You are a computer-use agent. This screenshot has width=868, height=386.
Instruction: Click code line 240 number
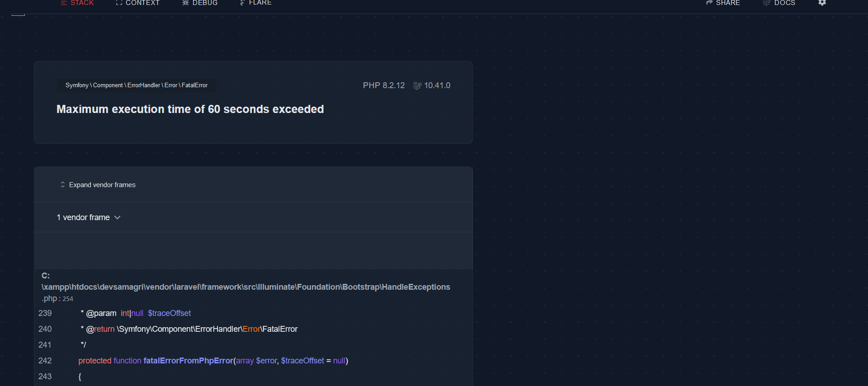pos(45,329)
